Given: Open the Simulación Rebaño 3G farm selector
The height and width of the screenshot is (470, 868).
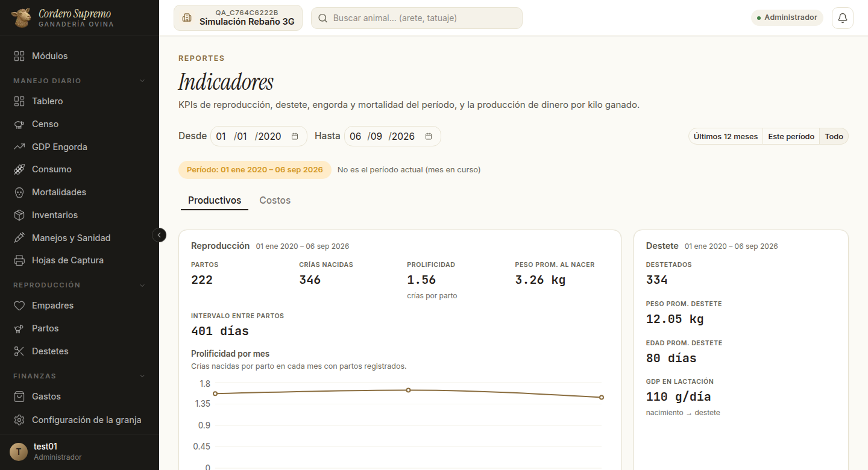Looking at the screenshot, I should coord(238,17).
